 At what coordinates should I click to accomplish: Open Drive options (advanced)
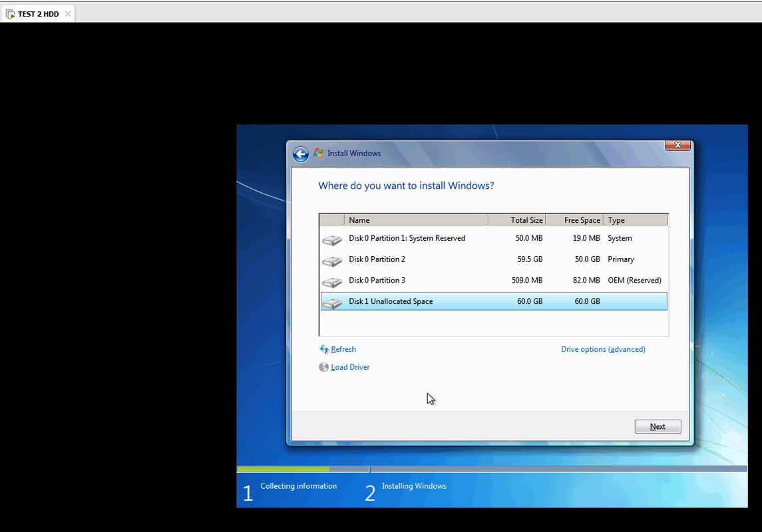(x=603, y=349)
